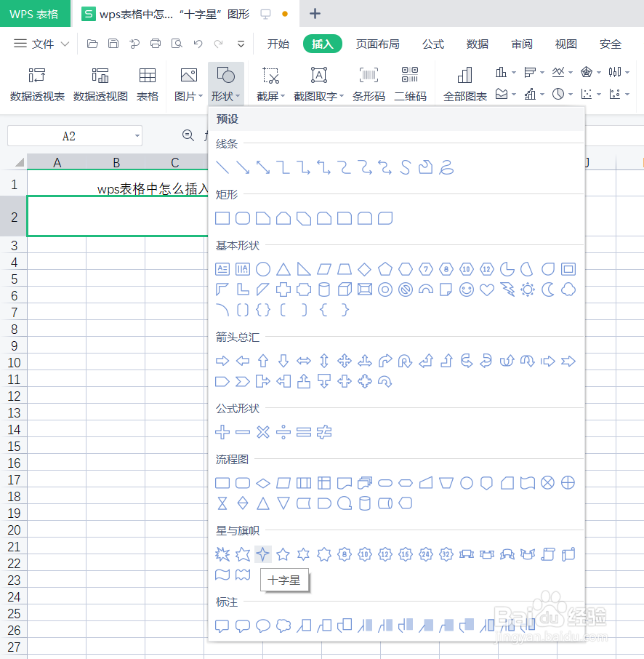Choose the rounded rectangle shape
The height and width of the screenshot is (659, 644).
point(243,218)
